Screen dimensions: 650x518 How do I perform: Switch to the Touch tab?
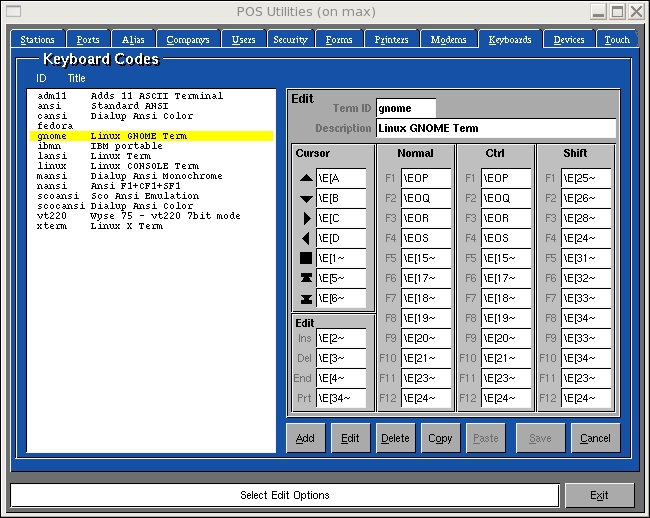[617, 39]
